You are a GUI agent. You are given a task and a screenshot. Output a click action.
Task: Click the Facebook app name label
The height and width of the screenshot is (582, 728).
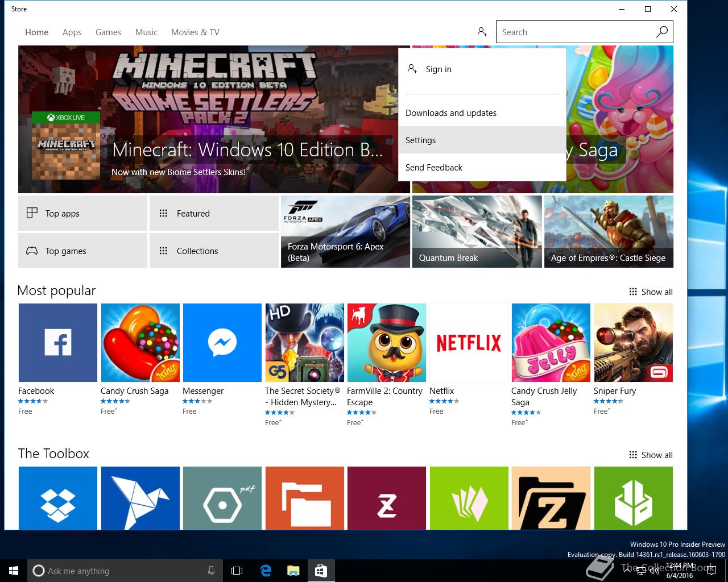pyautogui.click(x=36, y=391)
